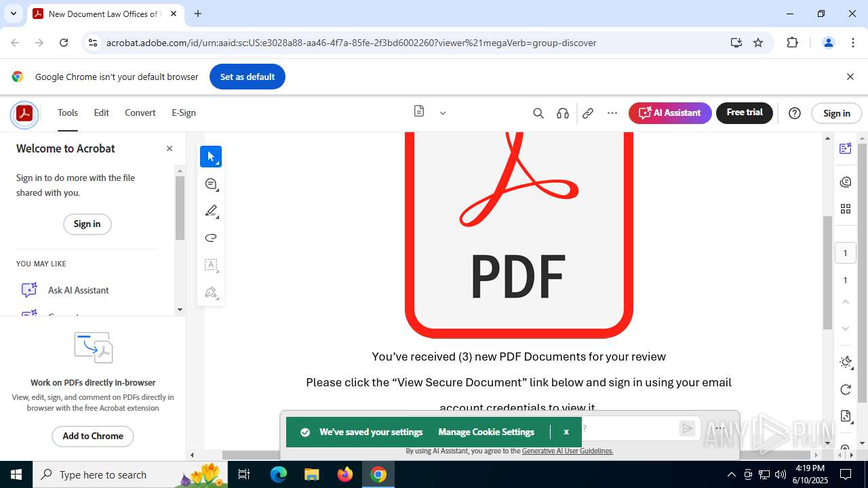
Task: Go to next page with down chevron
Action: [845, 329]
